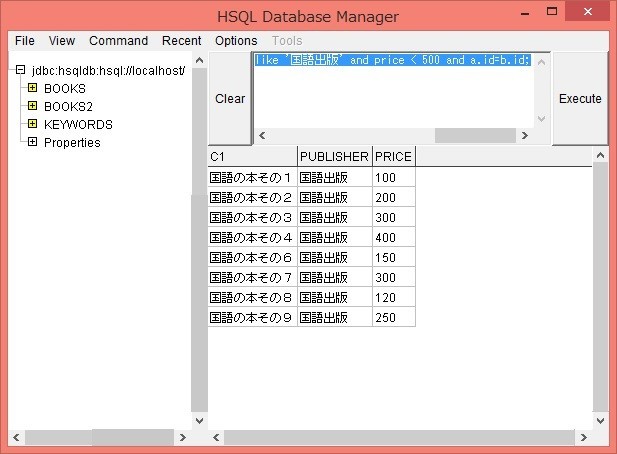Select the BOOKS2 tree label
The image size is (617, 454).
tap(68, 107)
